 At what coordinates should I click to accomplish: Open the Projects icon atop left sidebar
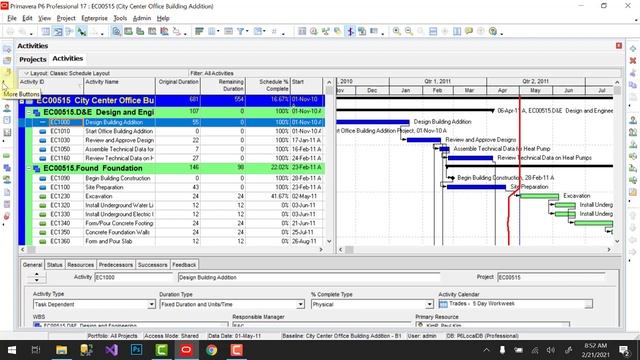click(x=7, y=49)
